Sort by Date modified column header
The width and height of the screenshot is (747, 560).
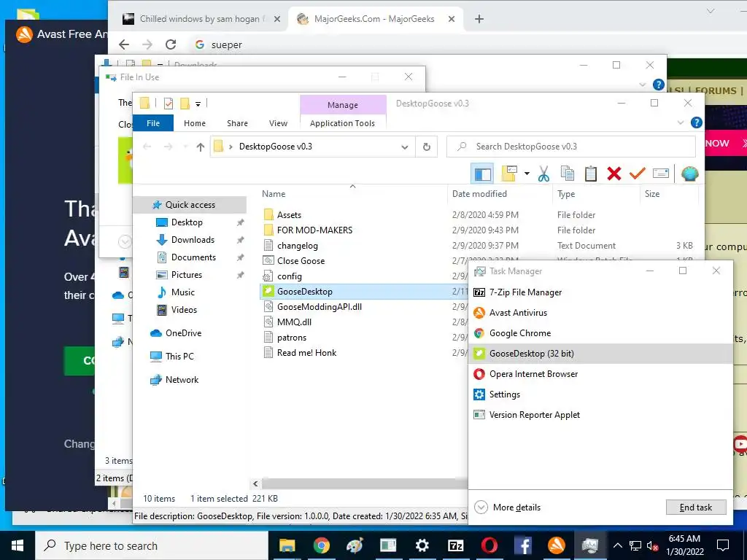tap(479, 194)
